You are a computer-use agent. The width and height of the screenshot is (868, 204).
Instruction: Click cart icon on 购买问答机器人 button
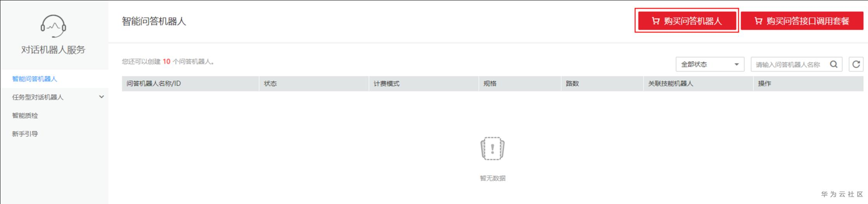coord(655,21)
